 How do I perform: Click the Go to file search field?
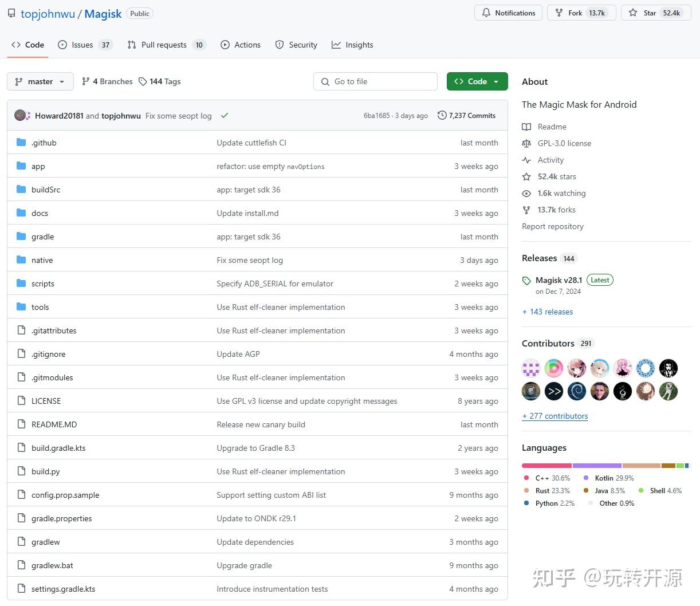click(x=375, y=81)
